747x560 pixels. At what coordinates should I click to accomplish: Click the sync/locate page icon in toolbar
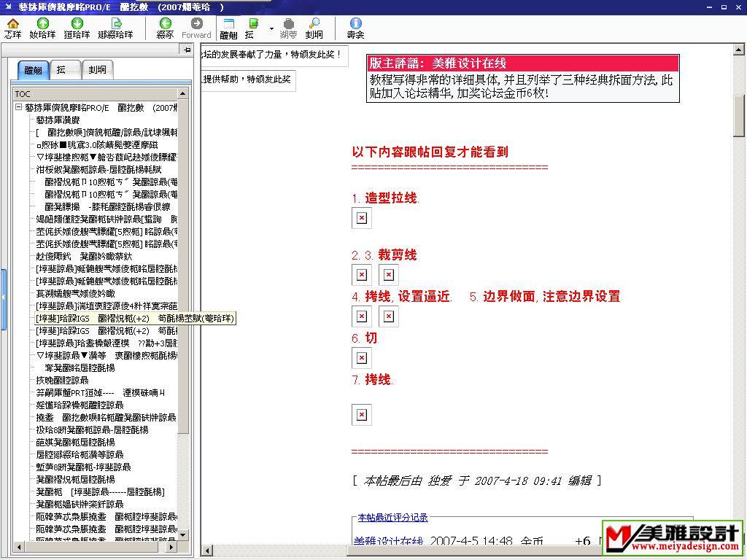coord(116,28)
